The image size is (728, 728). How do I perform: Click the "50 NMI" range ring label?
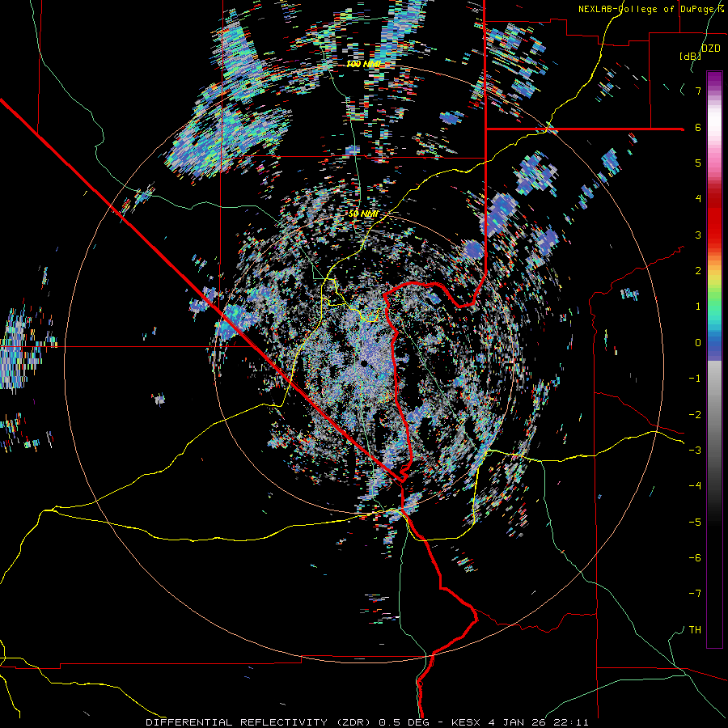363,214
